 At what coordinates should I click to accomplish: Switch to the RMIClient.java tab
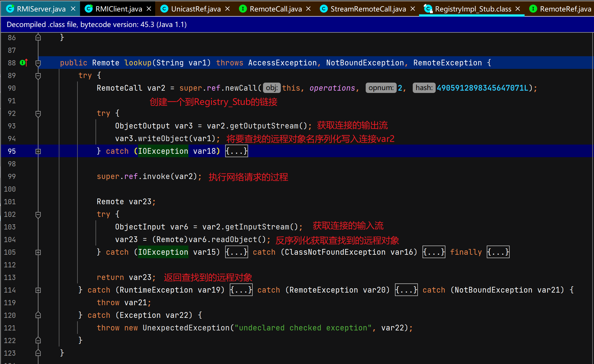coord(118,9)
